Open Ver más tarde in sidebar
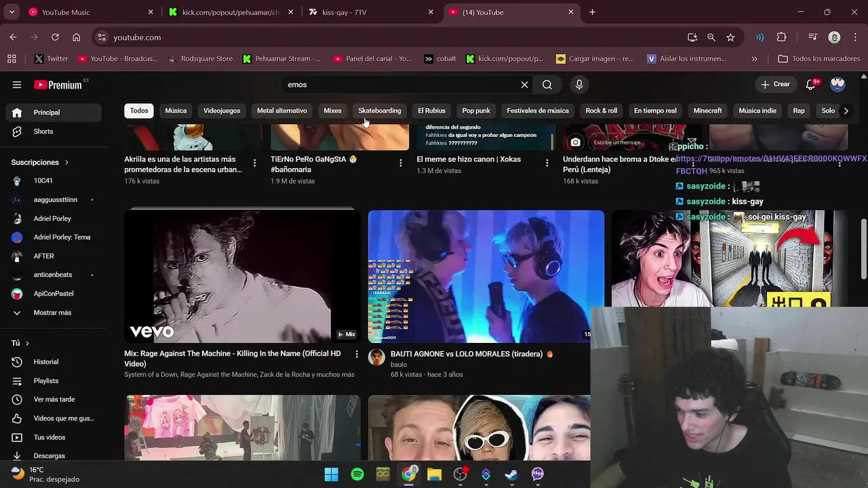The height and width of the screenshot is (488, 868). pyautogui.click(x=54, y=400)
